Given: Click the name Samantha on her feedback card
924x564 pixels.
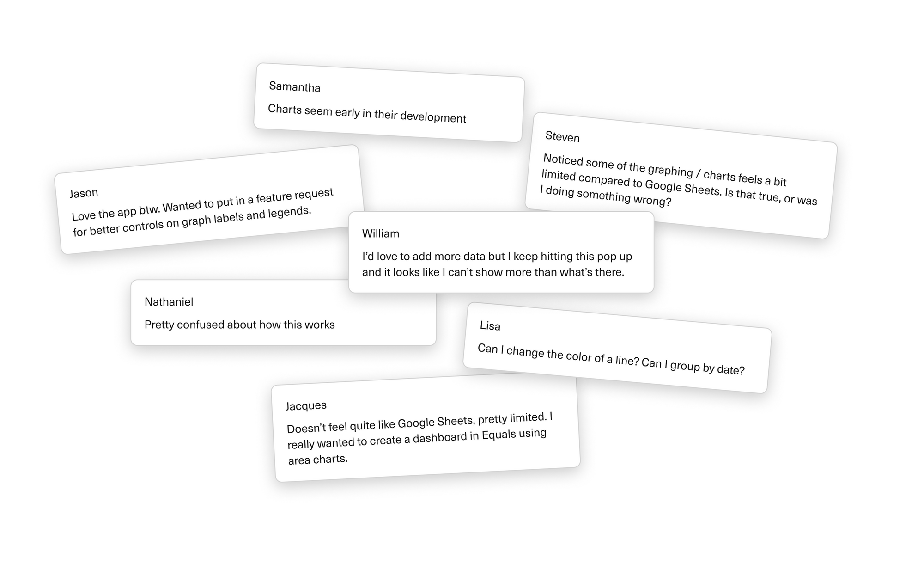Looking at the screenshot, I should 295,87.
